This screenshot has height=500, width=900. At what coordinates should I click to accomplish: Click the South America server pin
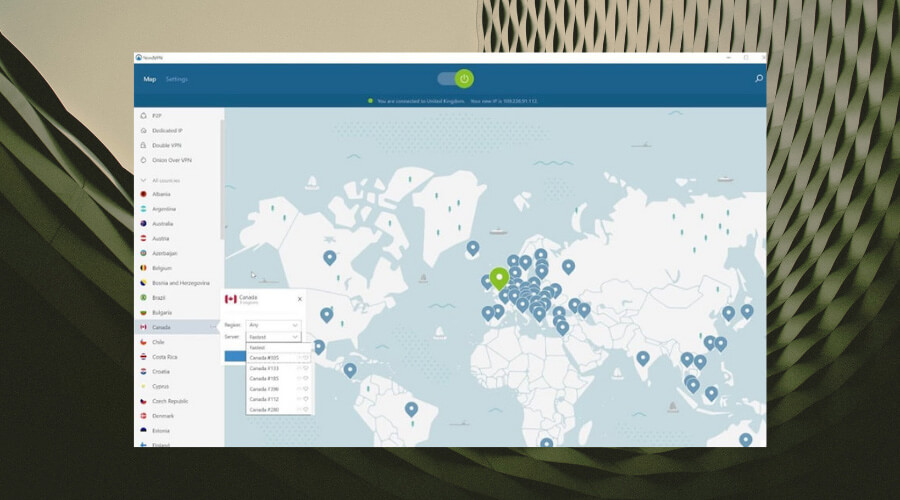(x=411, y=408)
